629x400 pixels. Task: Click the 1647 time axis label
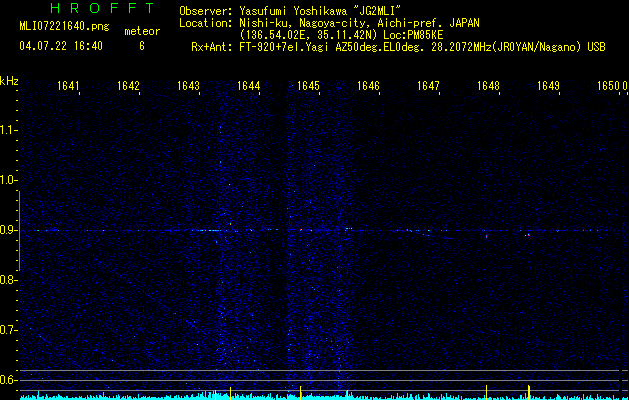428,85
